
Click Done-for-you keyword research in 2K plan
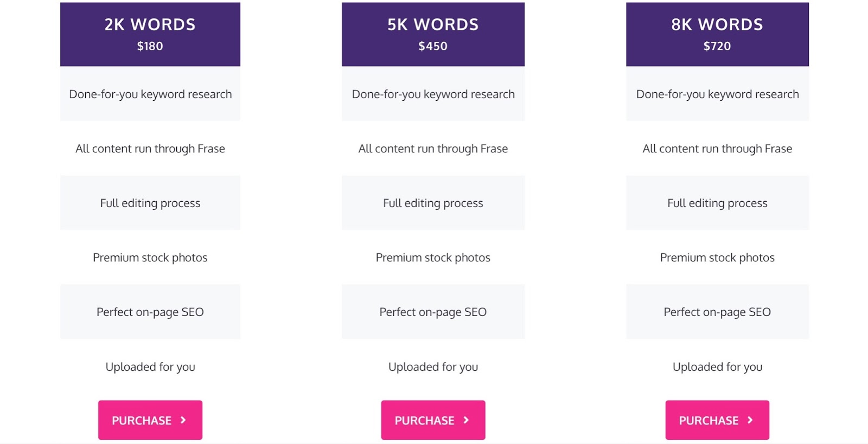150,94
